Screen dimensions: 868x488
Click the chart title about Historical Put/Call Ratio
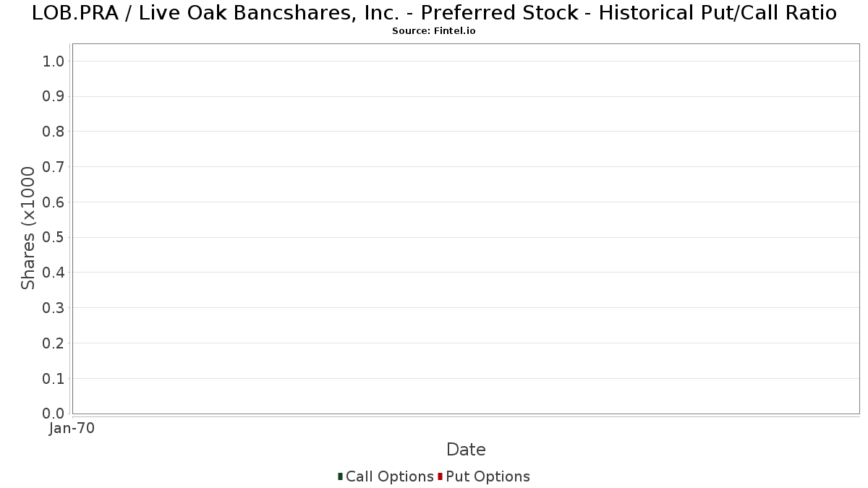pyautogui.click(x=434, y=13)
